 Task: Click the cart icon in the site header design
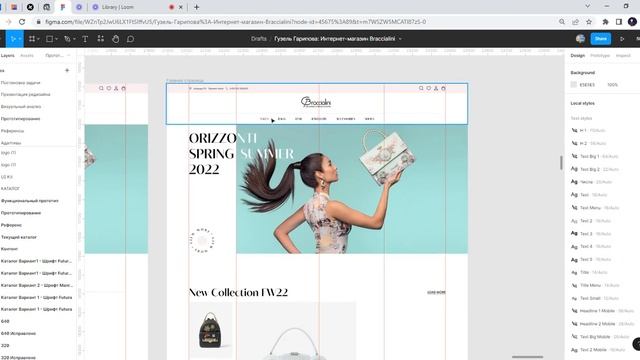pyautogui.click(x=443, y=88)
